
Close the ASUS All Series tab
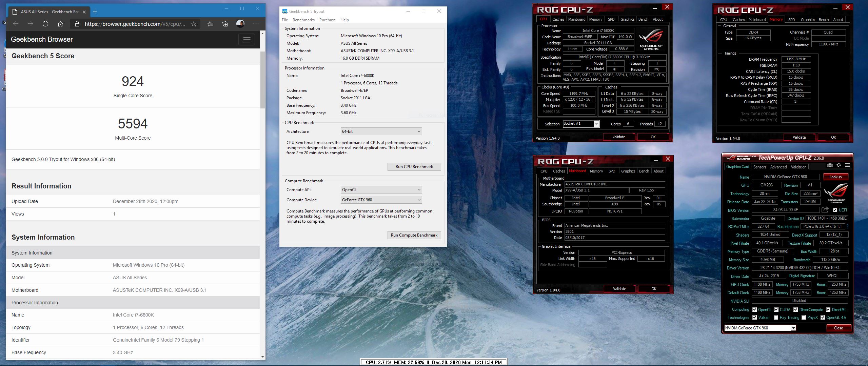[x=84, y=12]
